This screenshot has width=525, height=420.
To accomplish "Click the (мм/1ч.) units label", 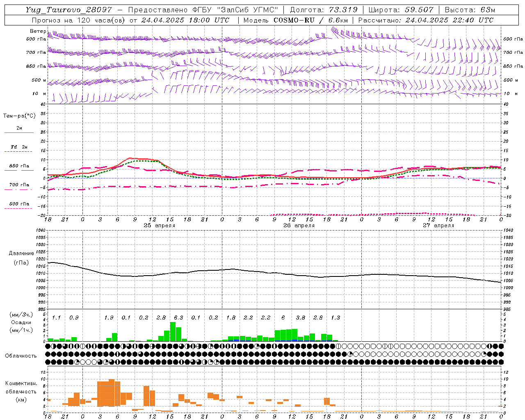I will click(21, 330).
